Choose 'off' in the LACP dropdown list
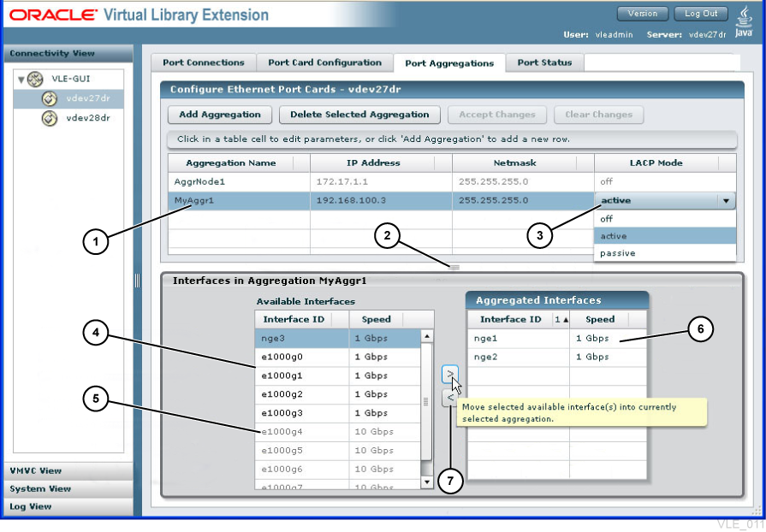 (x=665, y=219)
